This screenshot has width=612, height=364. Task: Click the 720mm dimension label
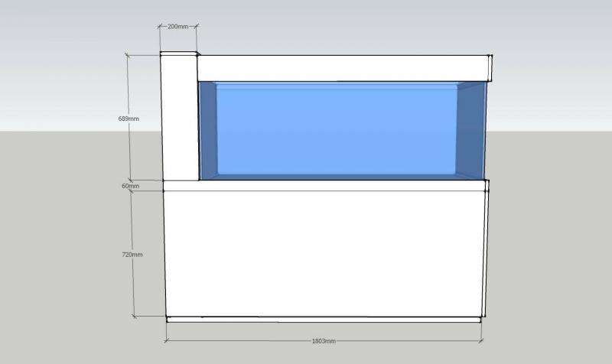pos(132,255)
